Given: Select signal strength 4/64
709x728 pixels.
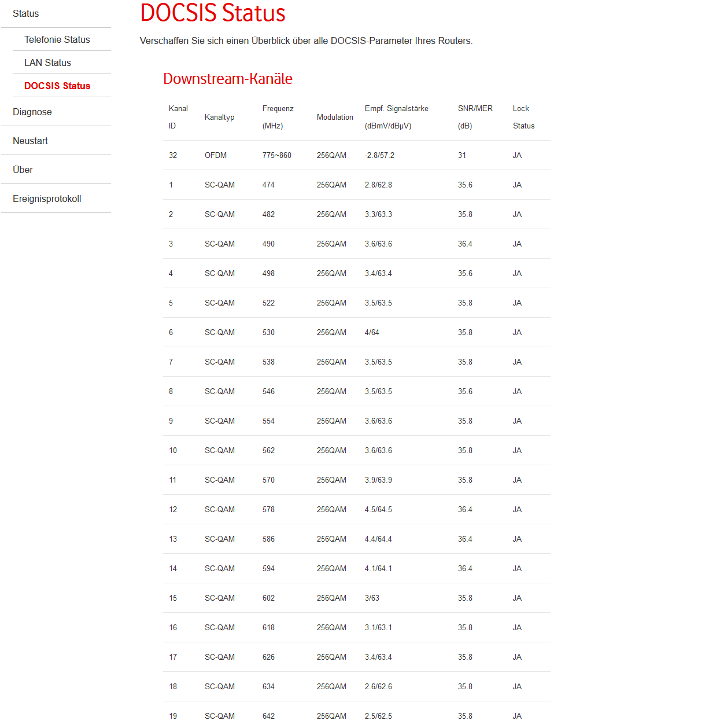Looking at the screenshot, I should click(x=372, y=332).
